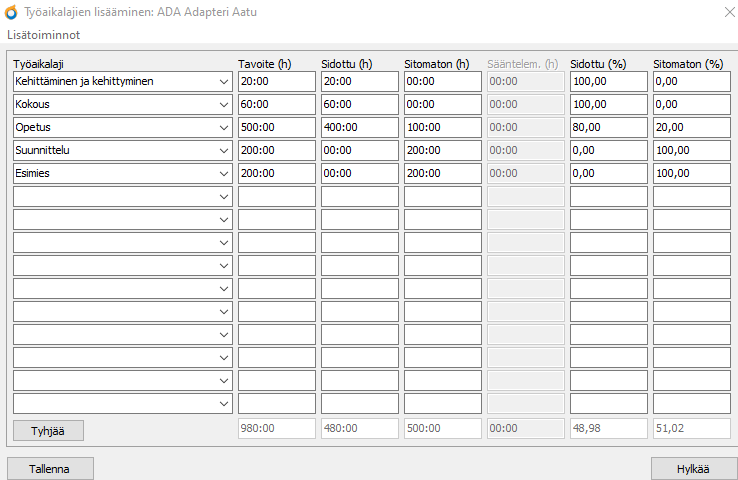Expand the Kehittäminen ja kehittyminen dropdown
The width and height of the screenshot is (738, 480).
223,81
